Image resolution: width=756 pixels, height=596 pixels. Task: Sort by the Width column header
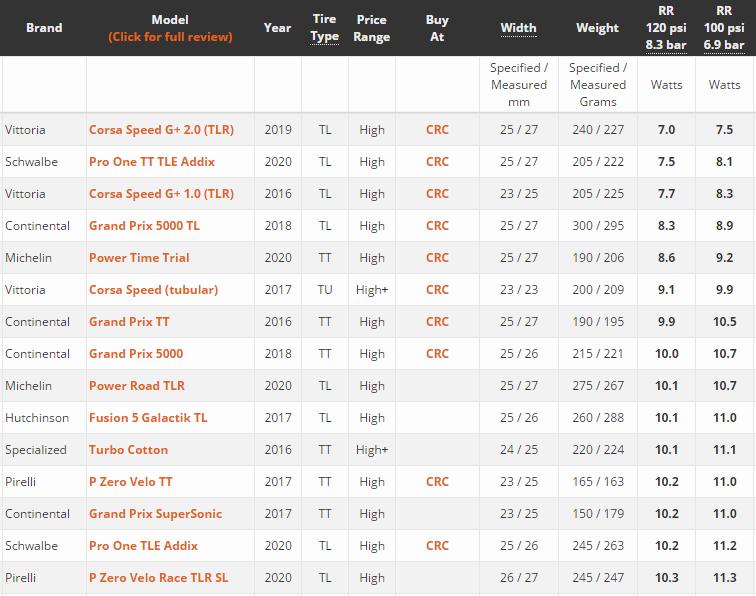pyautogui.click(x=518, y=28)
